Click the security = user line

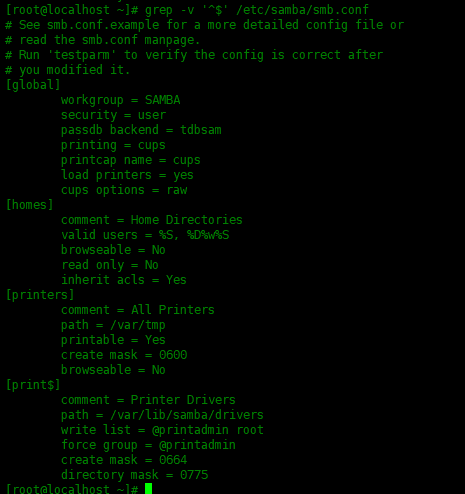coord(113,115)
